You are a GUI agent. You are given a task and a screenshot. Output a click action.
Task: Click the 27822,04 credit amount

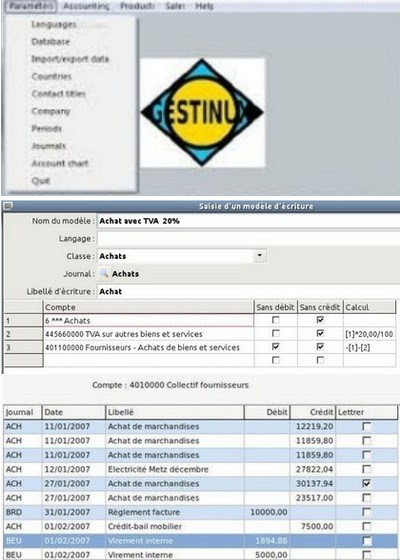coord(315,469)
